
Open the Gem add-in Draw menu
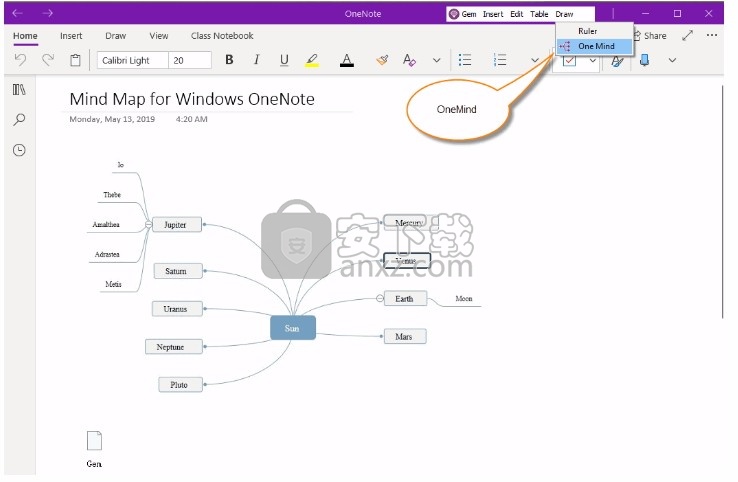[x=564, y=14]
